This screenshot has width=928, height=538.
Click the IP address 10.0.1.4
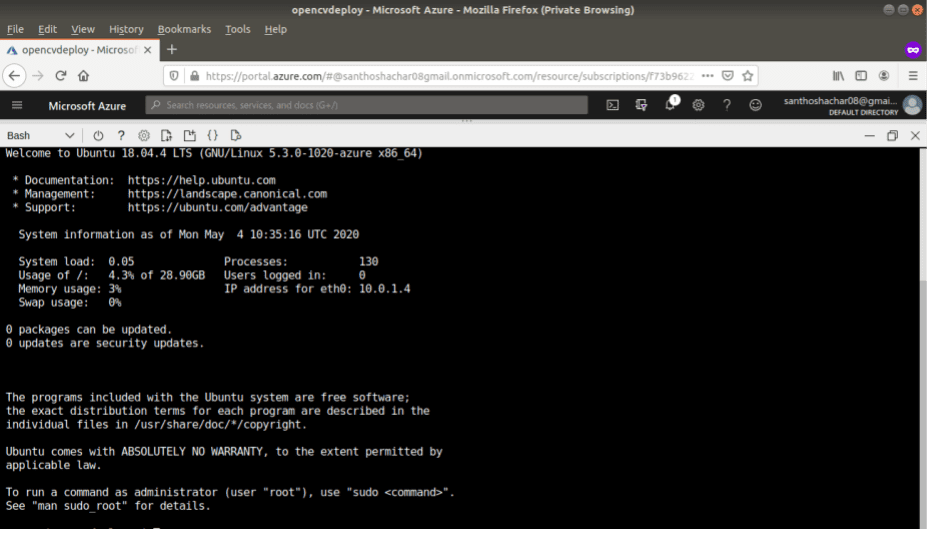click(x=385, y=289)
